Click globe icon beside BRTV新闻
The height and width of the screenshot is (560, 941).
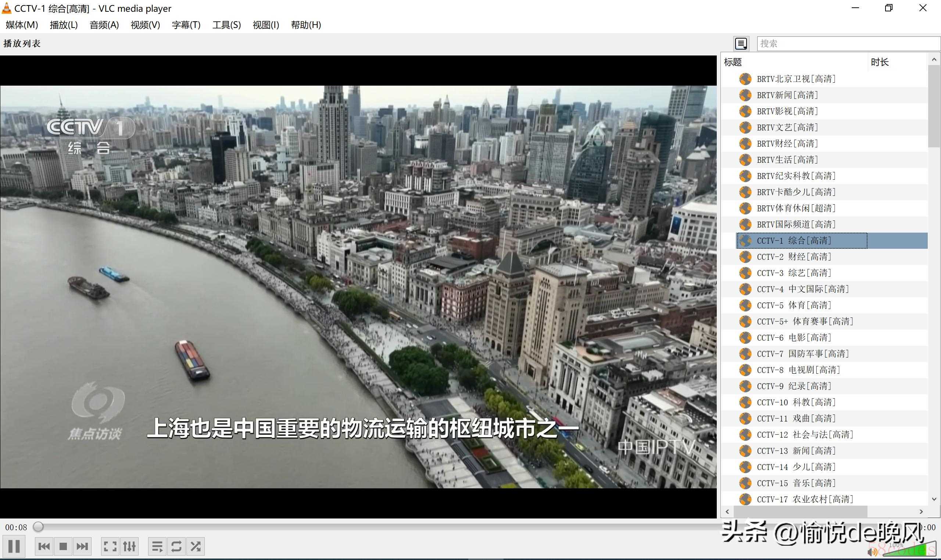click(745, 95)
